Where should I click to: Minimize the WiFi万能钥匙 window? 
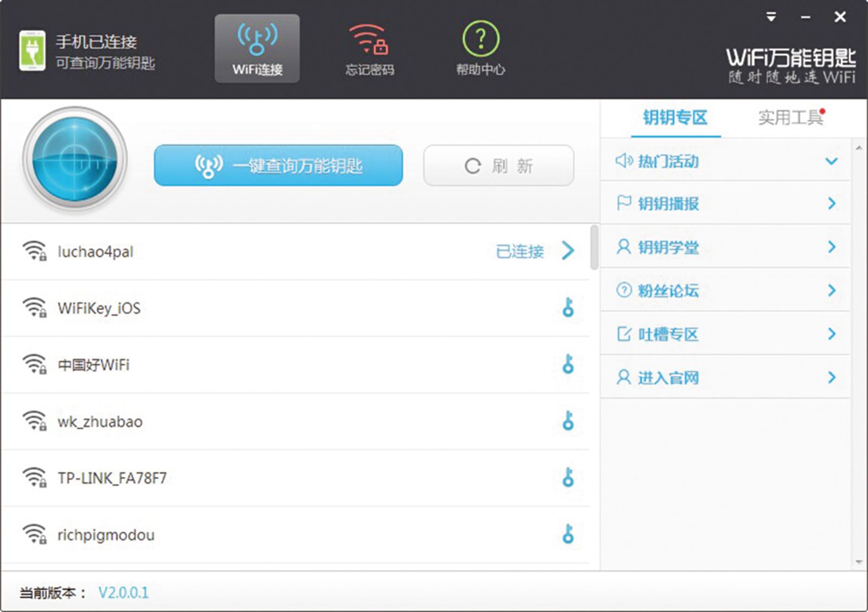pyautogui.click(x=806, y=17)
